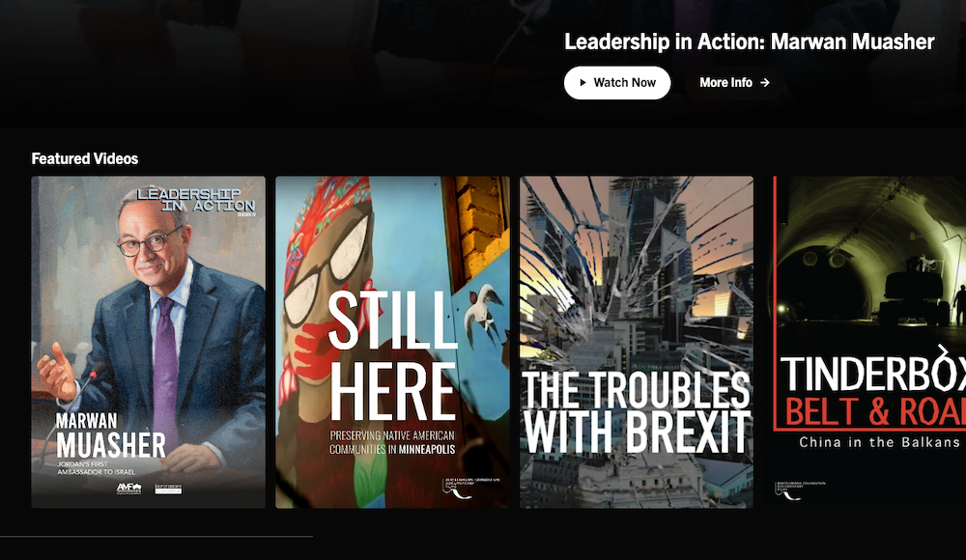Open the Tinderbox Belt & Road video
This screenshot has height=560, width=966.
[865, 342]
